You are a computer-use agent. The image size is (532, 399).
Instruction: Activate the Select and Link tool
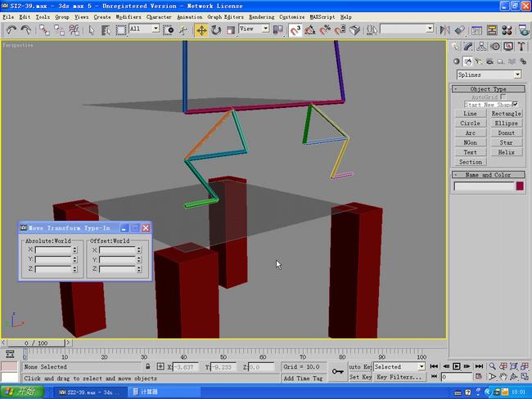tap(44, 30)
